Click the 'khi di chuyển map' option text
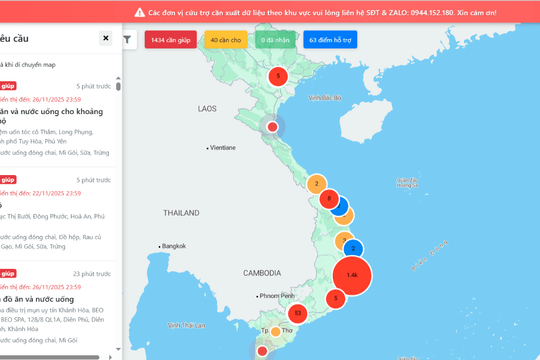This screenshot has width=540, height=360. [x=30, y=65]
